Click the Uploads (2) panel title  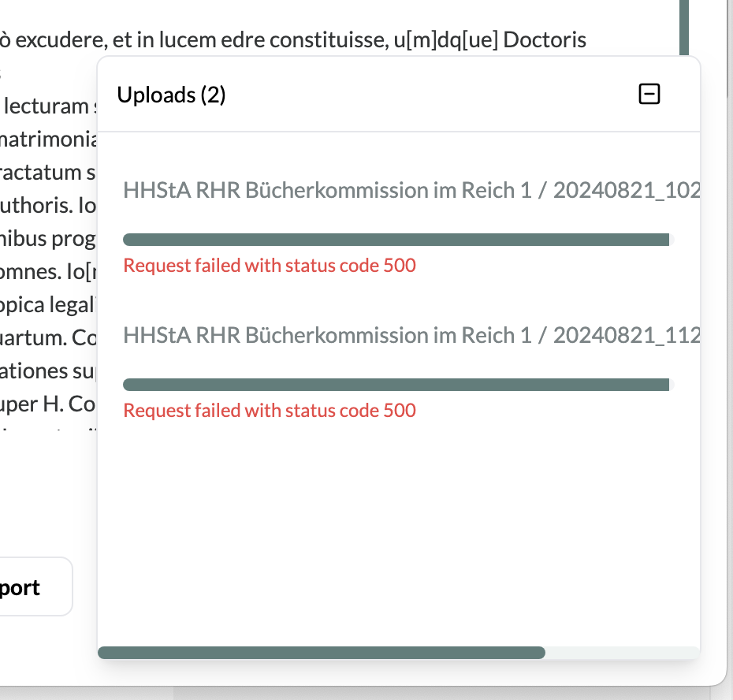(171, 95)
